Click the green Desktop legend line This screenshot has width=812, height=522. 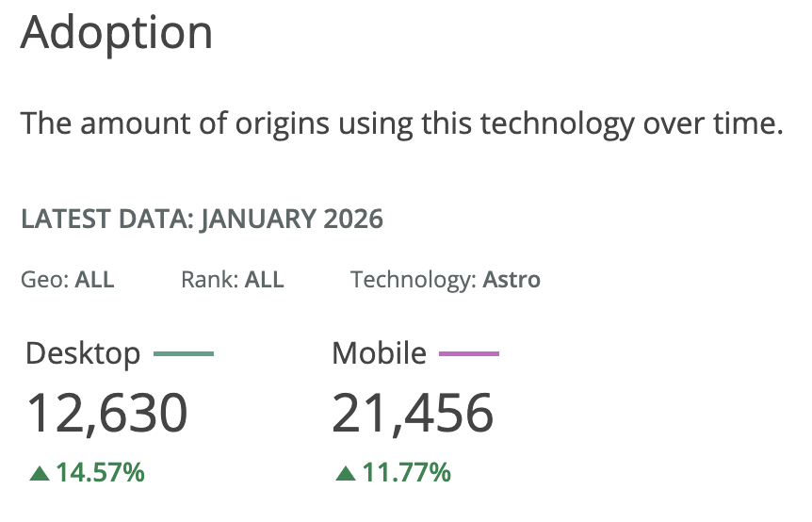tap(184, 354)
